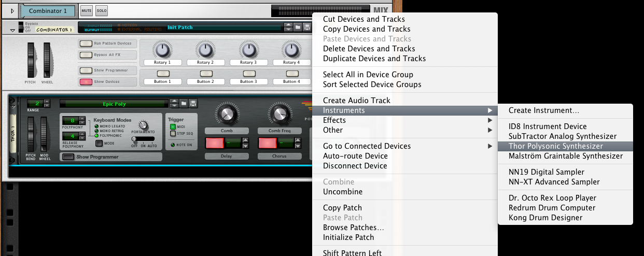
Task: Toggle Show Devices on the Combinator
Action: (86, 82)
